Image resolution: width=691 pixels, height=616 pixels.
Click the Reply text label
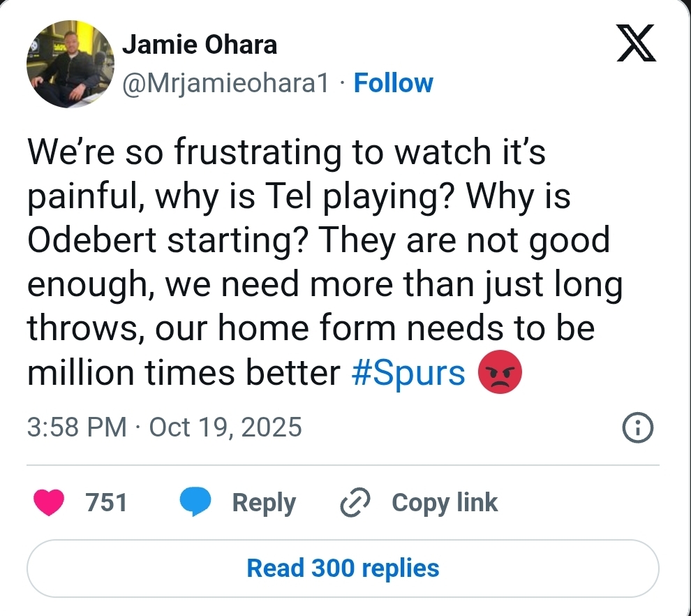[x=264, y=503]
